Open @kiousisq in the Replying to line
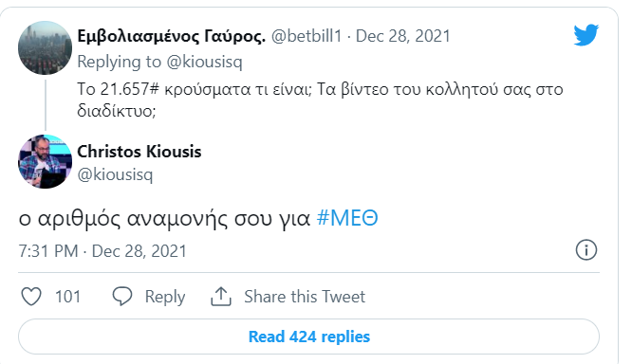Screen dimensions: 632x364 coord(204,62)
